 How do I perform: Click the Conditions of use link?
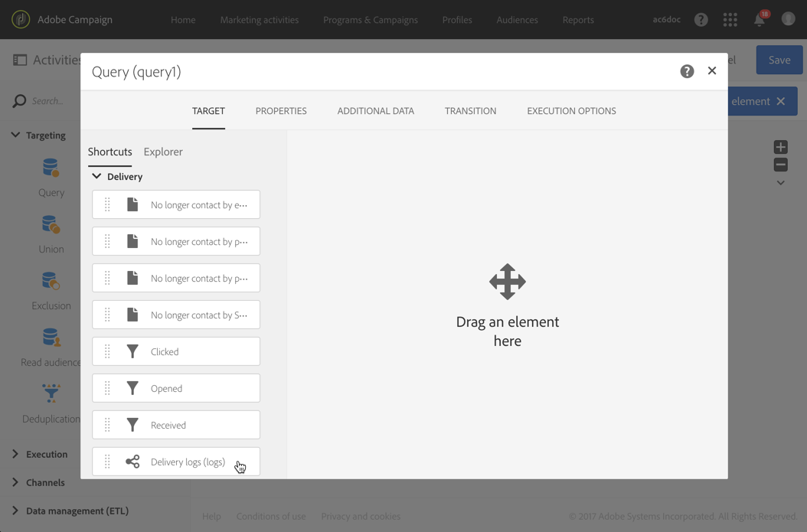pos(271,516)
